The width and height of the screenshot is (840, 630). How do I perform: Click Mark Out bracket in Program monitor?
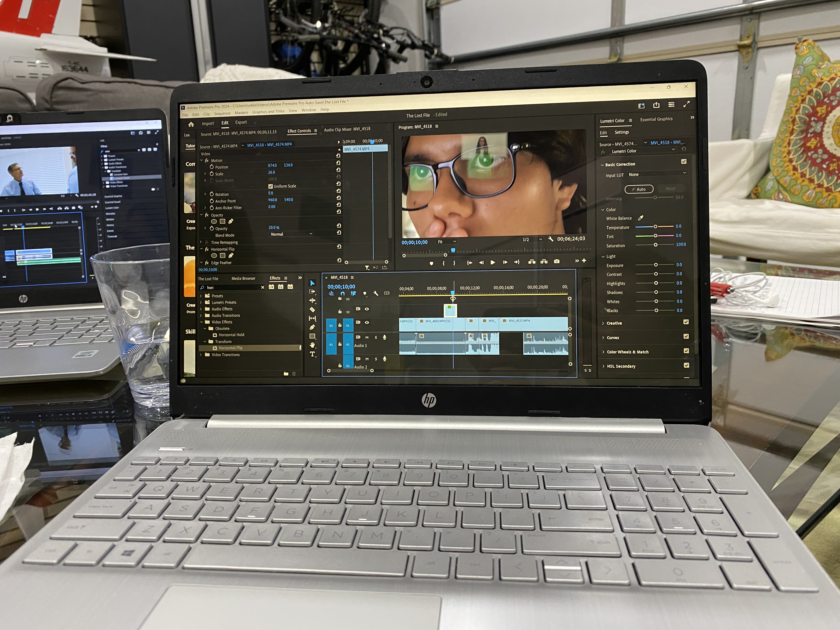(x=454, y=263)
